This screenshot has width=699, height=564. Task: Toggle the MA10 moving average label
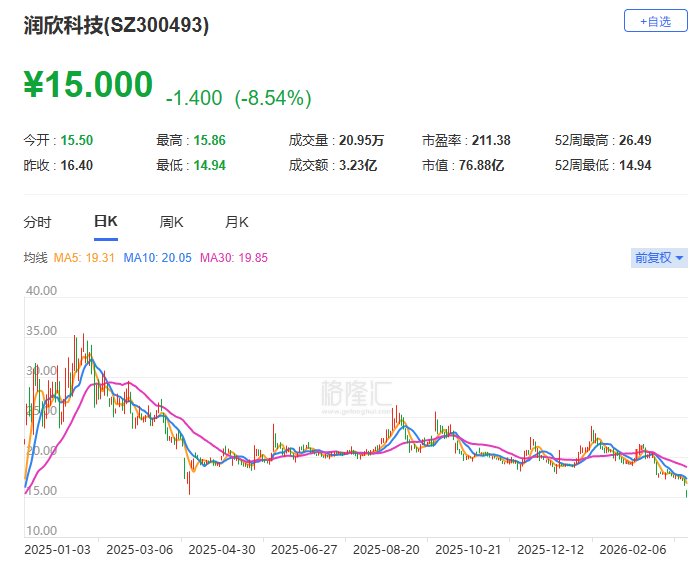(x=155, y=258)
